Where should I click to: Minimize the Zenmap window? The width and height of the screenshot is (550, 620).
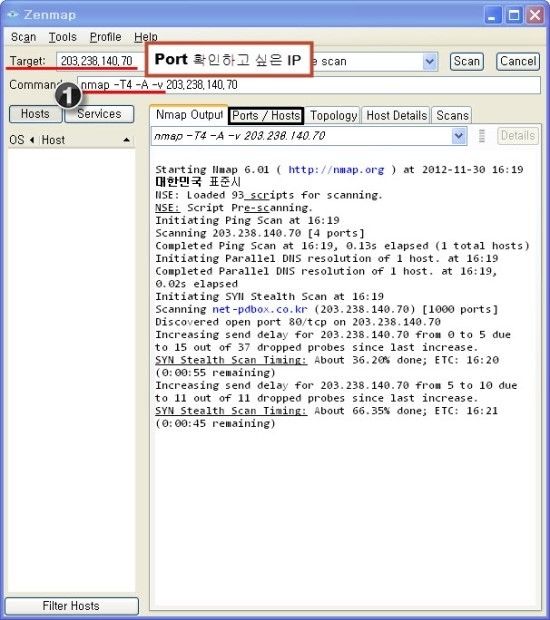[x=492, y=15]
